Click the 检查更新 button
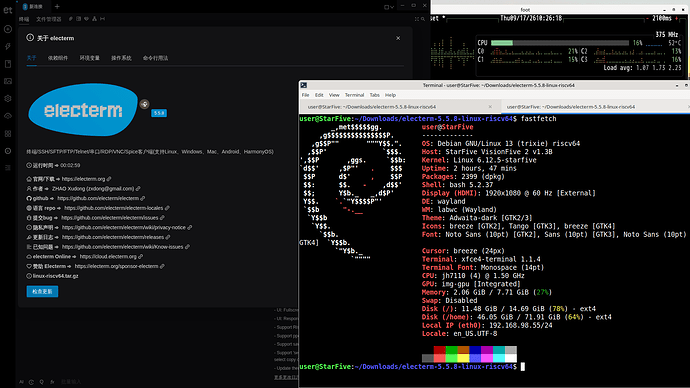The width and height of the screenshot is (690, 388). pos(42,292)
